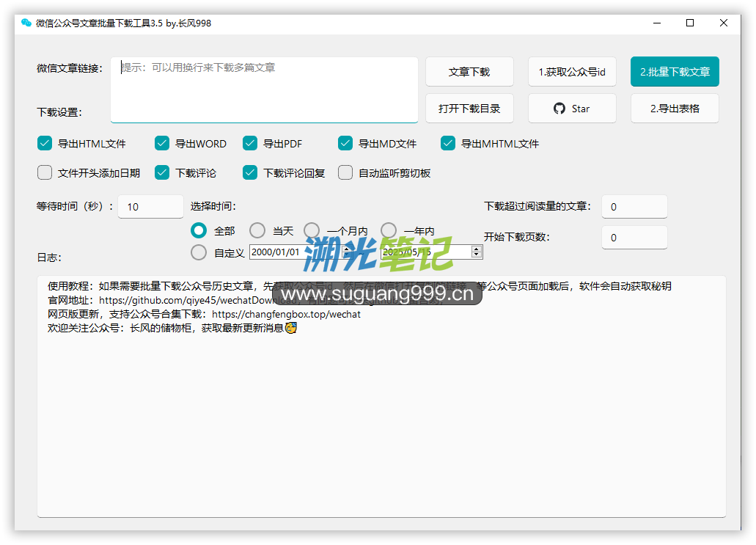Screen dimensions: 756x545
Task: Enable 文件开头添加日期 checkbox
Action: (x=45, y=172)
